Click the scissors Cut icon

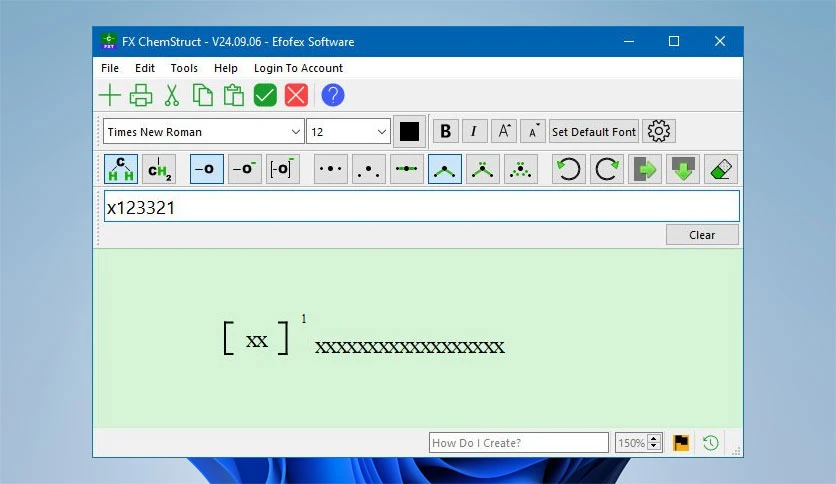(x=172, y=95)
